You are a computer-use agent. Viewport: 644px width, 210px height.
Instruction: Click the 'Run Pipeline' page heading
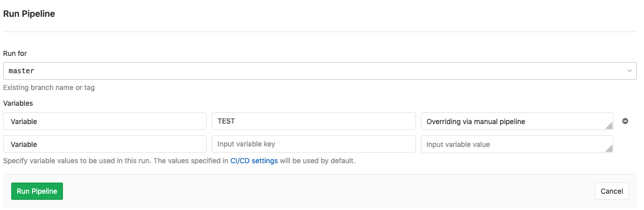tap(29, 14)
